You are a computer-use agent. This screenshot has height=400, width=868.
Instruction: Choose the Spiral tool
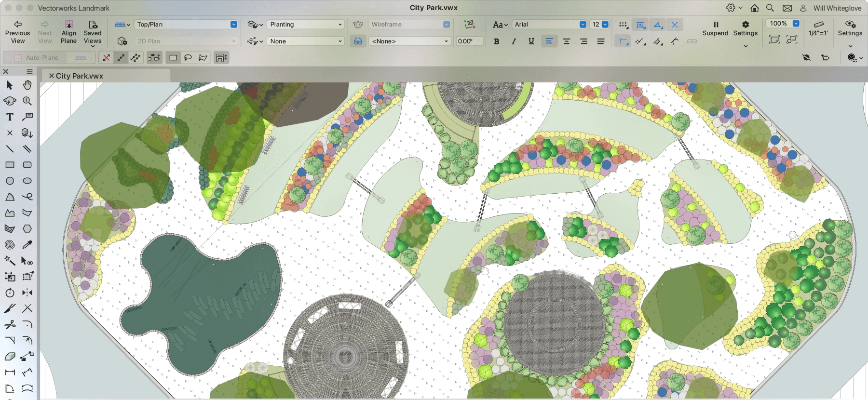click(x=10, y=244)
